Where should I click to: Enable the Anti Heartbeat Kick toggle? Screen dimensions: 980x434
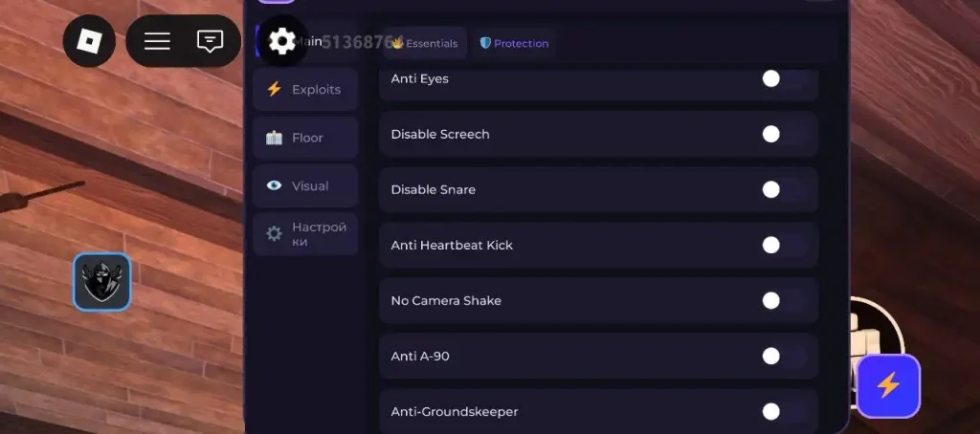[x=785, y=246]
